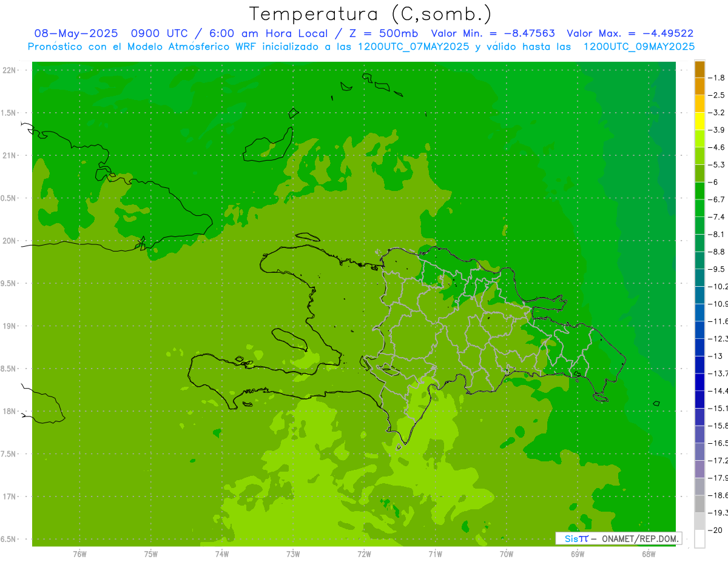Click the valid-until stamp "1200UTC_09MAY2025"
Screen dimensions: 728x562
click(x=639, y=46)
